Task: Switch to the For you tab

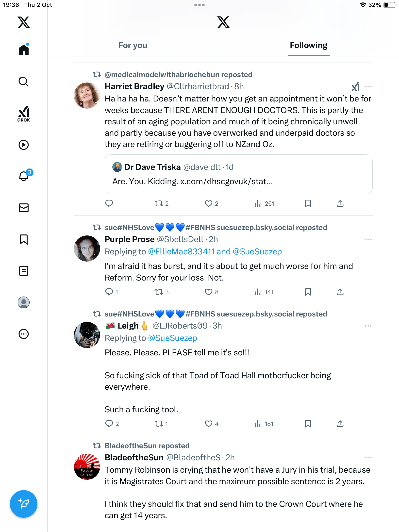Action: point(133,45)
